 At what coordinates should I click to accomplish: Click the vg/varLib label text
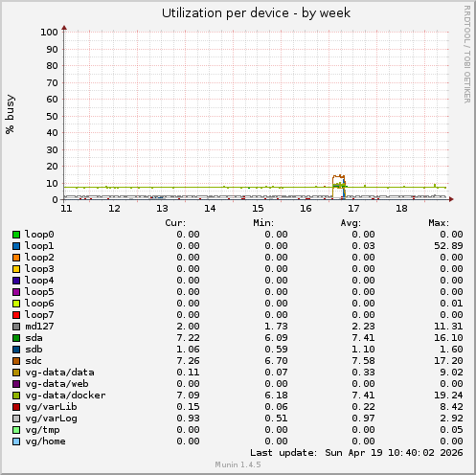(x=51, y=407)
